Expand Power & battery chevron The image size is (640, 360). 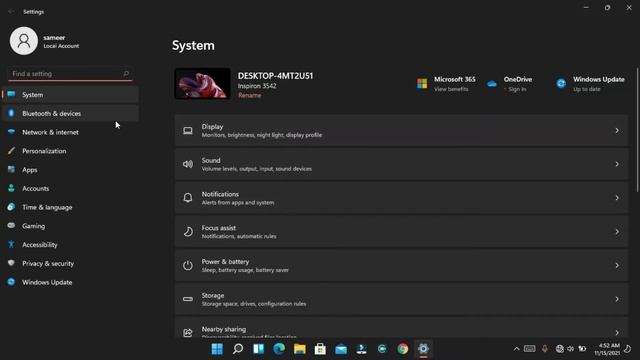coord(617,265)
